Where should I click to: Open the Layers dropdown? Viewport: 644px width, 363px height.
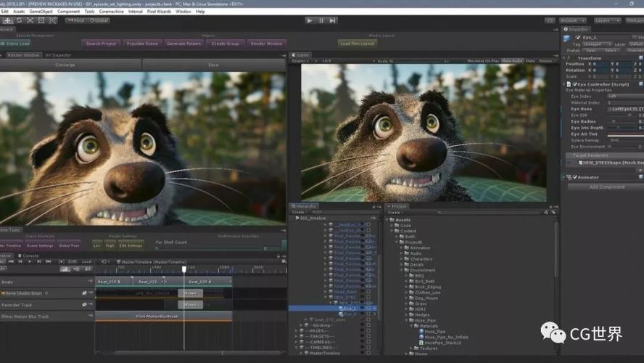pos(606,20)
